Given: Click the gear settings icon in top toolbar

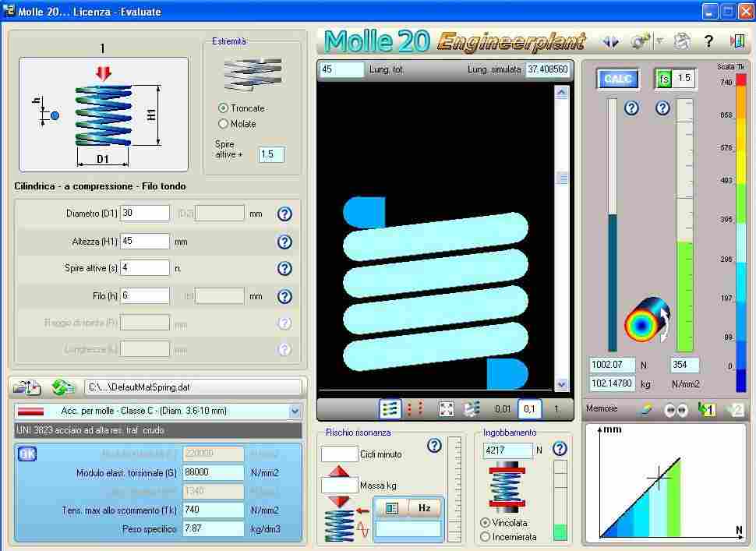Looking at the screenshot, I should point(639,41).
